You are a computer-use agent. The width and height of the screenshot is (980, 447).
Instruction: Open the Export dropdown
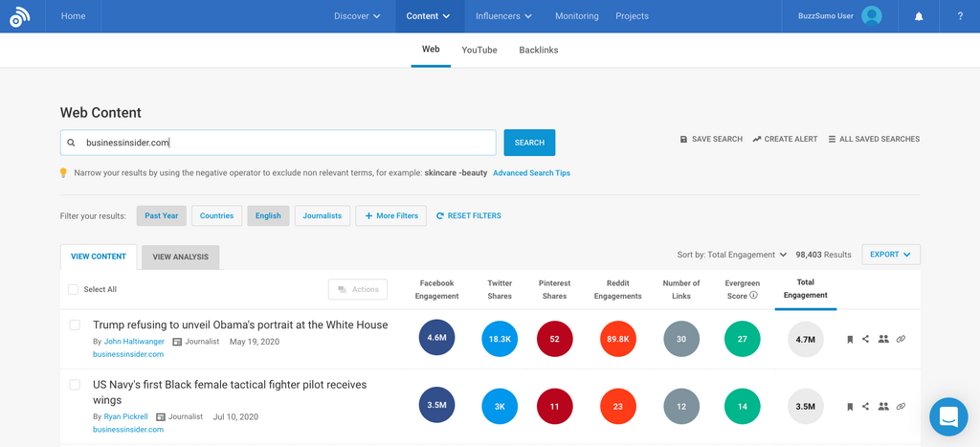891,255
